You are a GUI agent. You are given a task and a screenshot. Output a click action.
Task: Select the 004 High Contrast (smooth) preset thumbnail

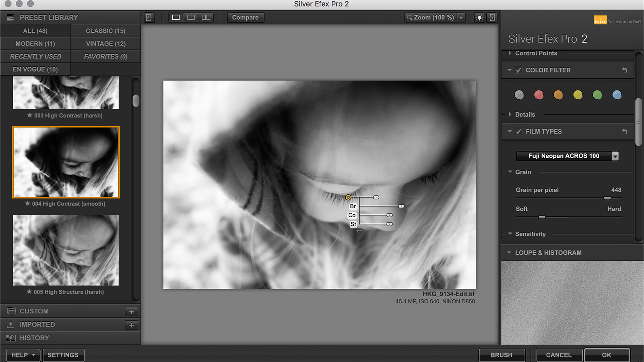pos(66,162)
